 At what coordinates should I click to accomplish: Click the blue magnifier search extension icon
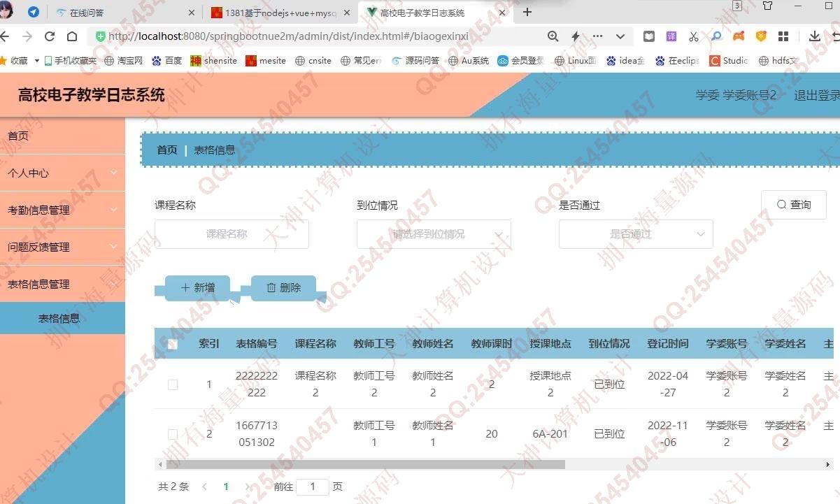[716, 36]
